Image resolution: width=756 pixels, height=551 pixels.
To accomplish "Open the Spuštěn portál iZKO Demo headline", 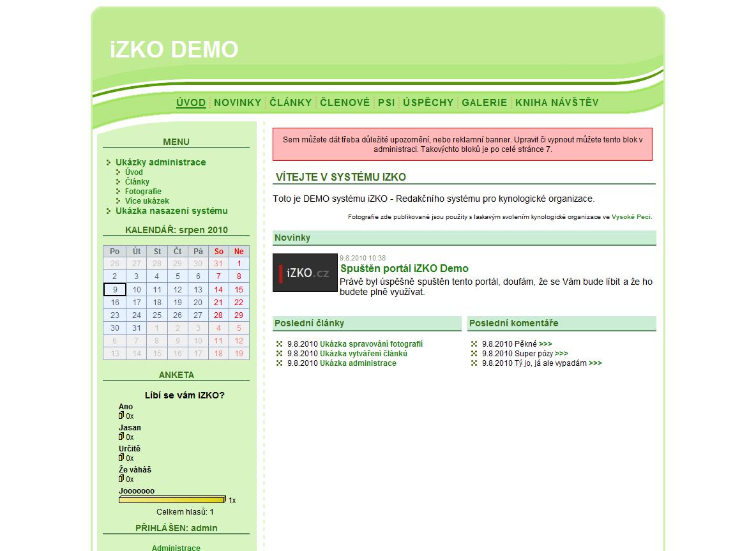I will 404,269.
